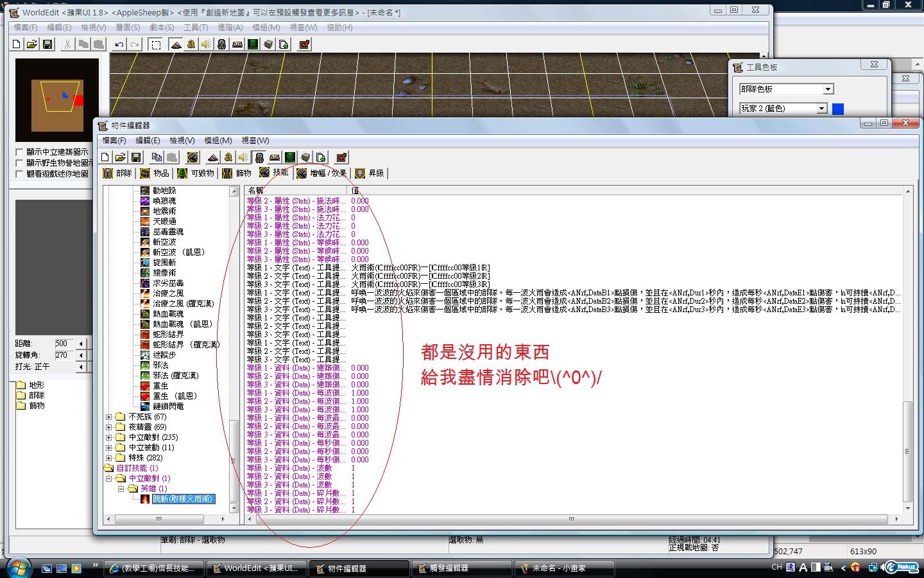Click Open folder icon in Object Editor toolbar
924x578 pixels.
click(x=120, y=157)
